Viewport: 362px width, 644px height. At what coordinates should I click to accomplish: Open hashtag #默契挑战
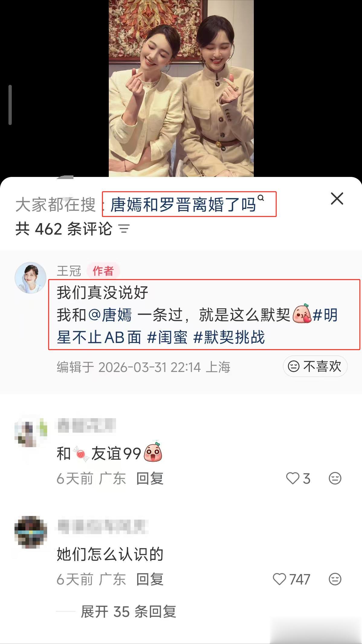229,337
